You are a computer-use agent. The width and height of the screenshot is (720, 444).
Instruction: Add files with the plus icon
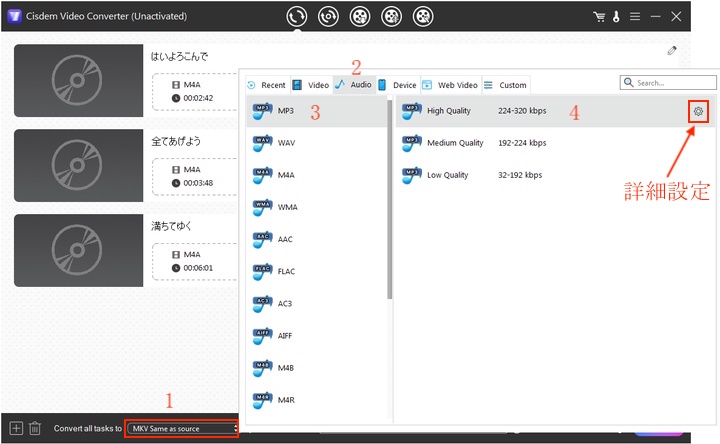click(x=16, y=428)
